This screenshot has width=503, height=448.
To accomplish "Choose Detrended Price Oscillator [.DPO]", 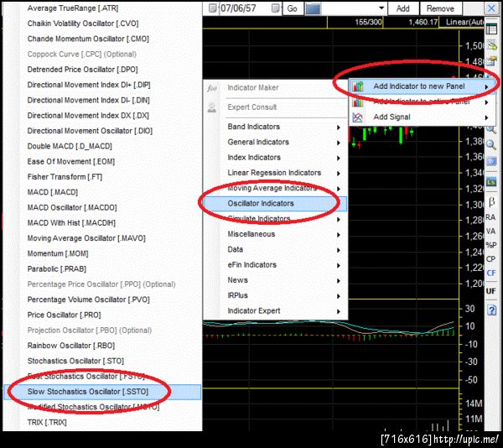I will coord(82,70).
